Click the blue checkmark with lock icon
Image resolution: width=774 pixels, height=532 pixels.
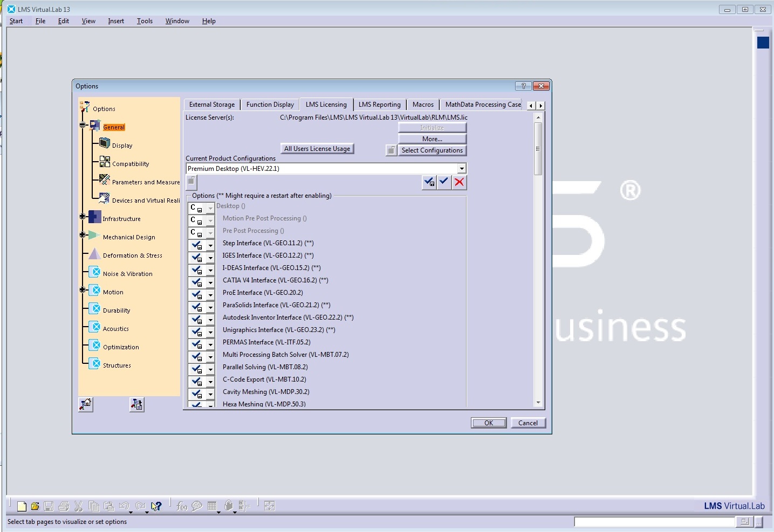429,182
